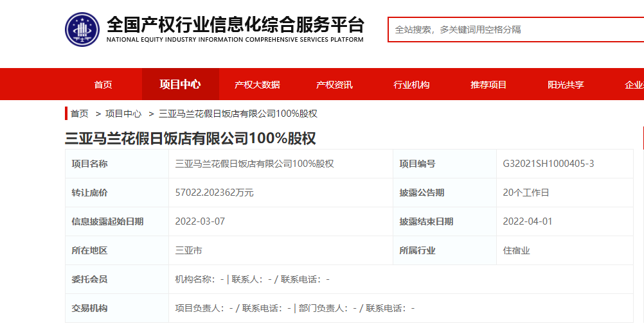Click the 2022-04-01 disclosure end date
The height and width of the screenshot is (328, 644).
(x=527, y=221)
